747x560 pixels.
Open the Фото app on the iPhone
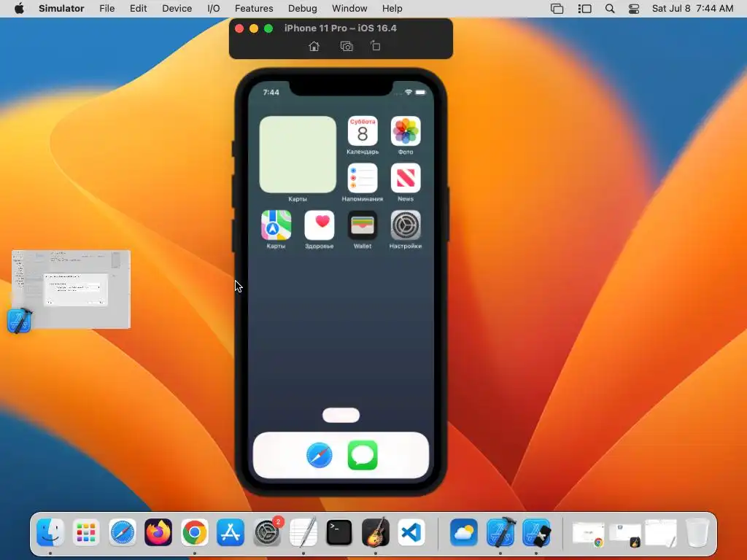[x=406, y=131]
